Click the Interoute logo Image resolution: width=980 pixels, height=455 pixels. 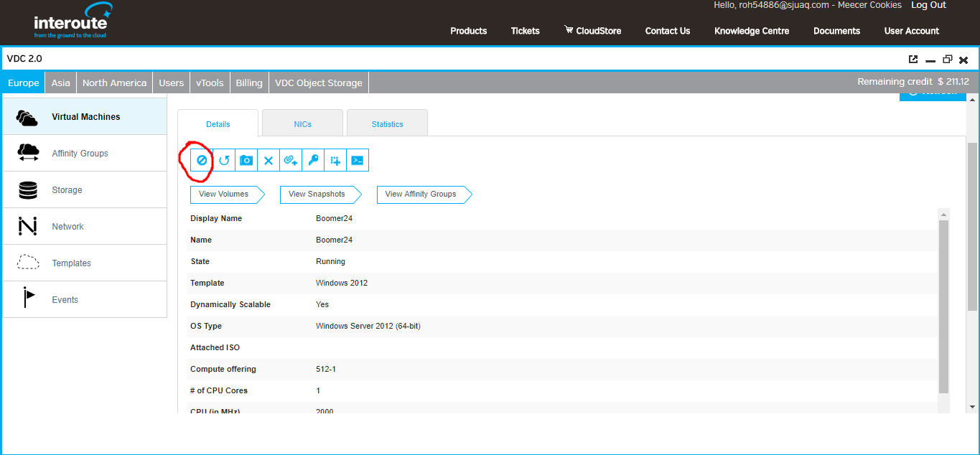coord(73,21)
